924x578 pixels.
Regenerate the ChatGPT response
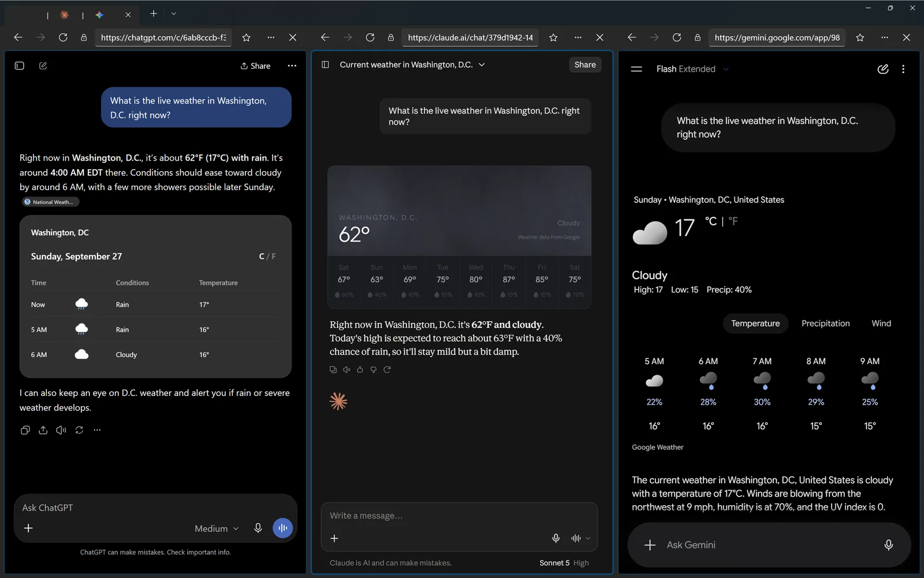point(79,430)
